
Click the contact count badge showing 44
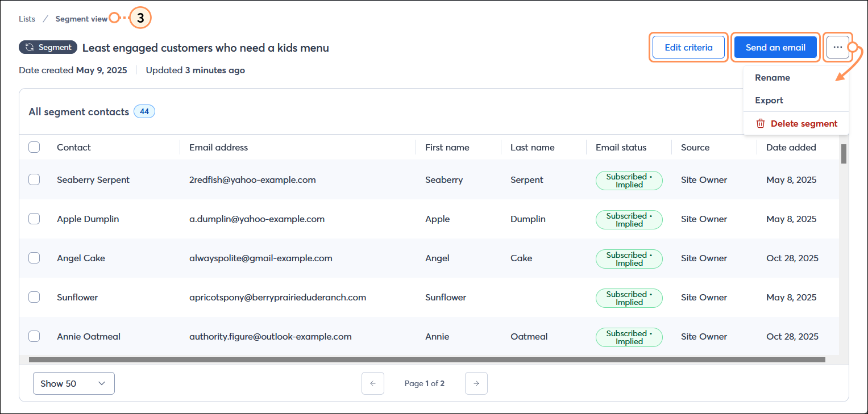pyautogui.click(x=144, y=111)
